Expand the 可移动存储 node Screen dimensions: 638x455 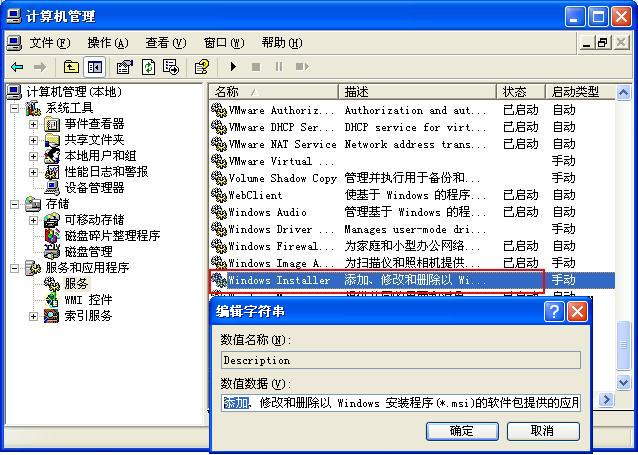pos(33,220)
